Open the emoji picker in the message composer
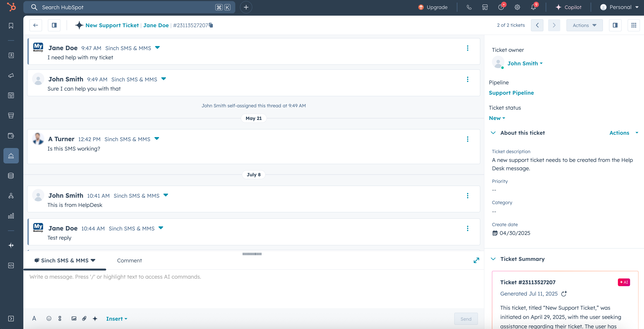 pyautogui.click(x=49, y=318)
